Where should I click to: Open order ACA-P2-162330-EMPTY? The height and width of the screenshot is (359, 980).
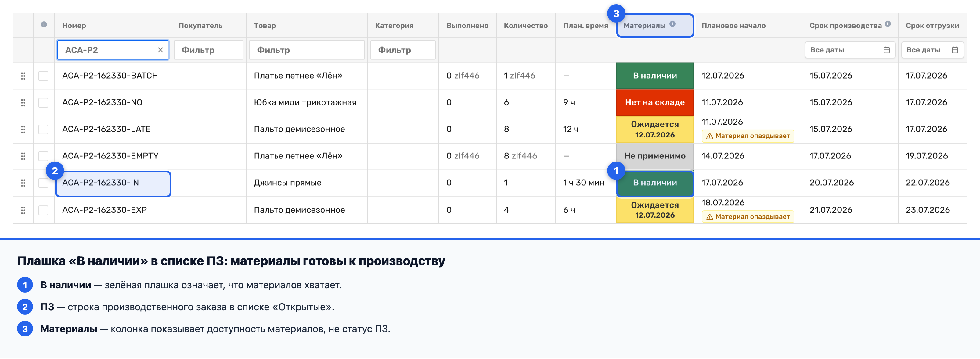(x=110, y=156)
